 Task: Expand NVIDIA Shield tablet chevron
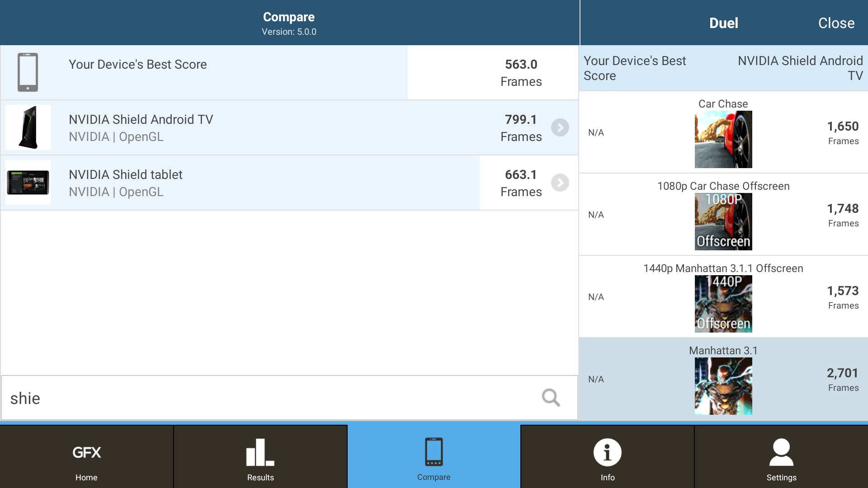pyautogui.click(x=560, y=183)
